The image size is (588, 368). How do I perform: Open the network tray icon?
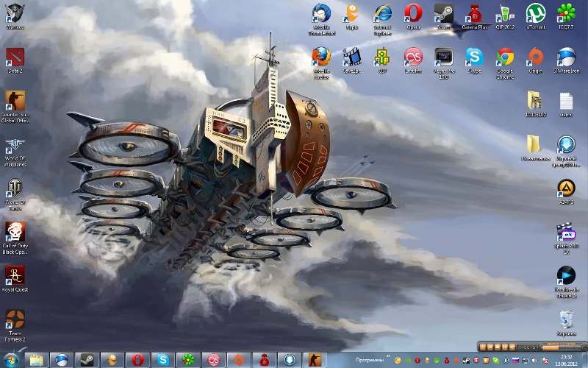(x=525, y=361)
